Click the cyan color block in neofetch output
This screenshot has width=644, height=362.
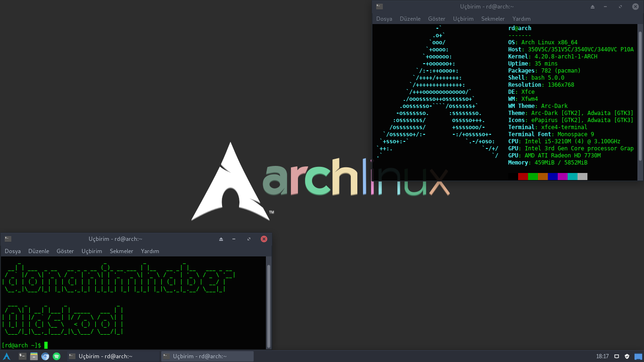point(572,177)
